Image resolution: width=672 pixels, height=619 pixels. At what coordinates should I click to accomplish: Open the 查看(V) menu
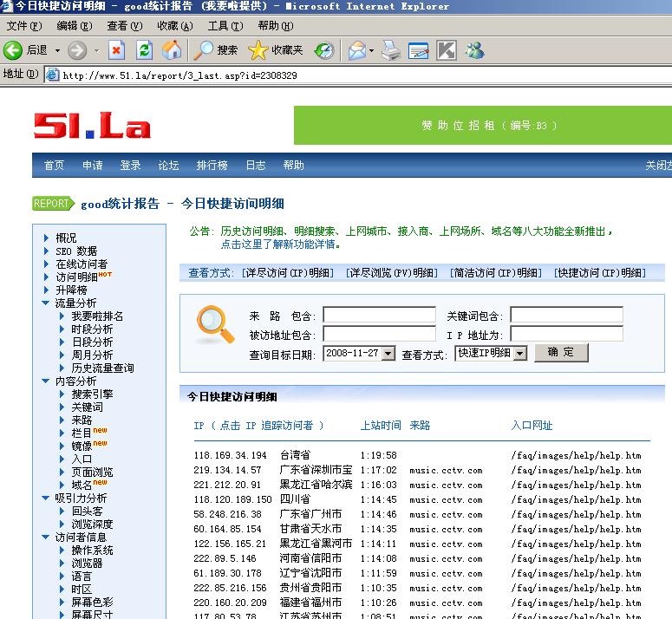click(124, 26)
